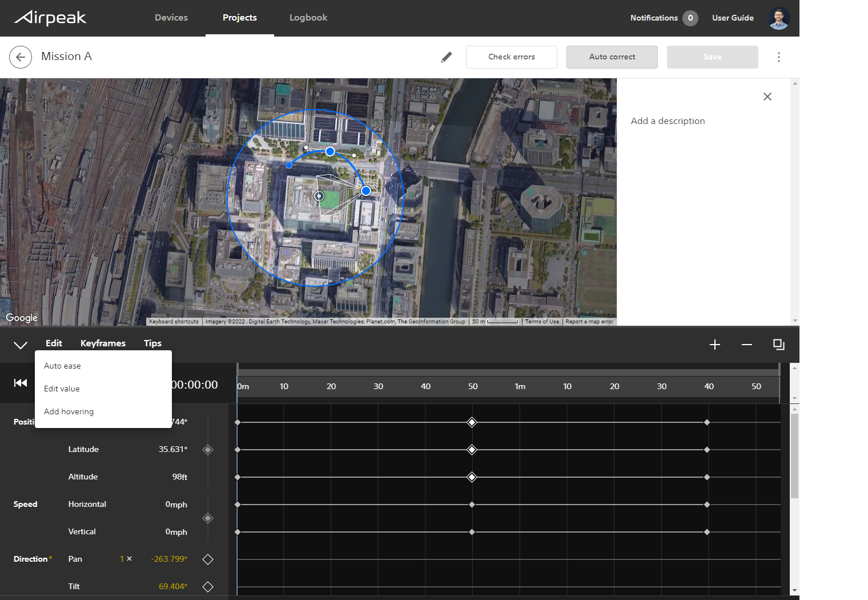
Task: Click the timeline overview bar above the ruler
Action: (x=508, y=373)
